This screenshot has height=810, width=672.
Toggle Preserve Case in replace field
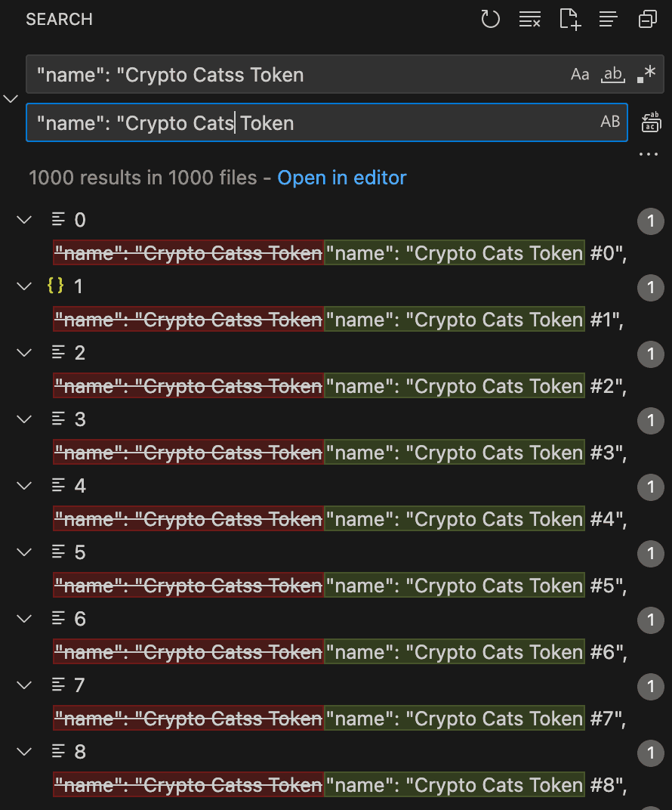[x=609, y=122]
